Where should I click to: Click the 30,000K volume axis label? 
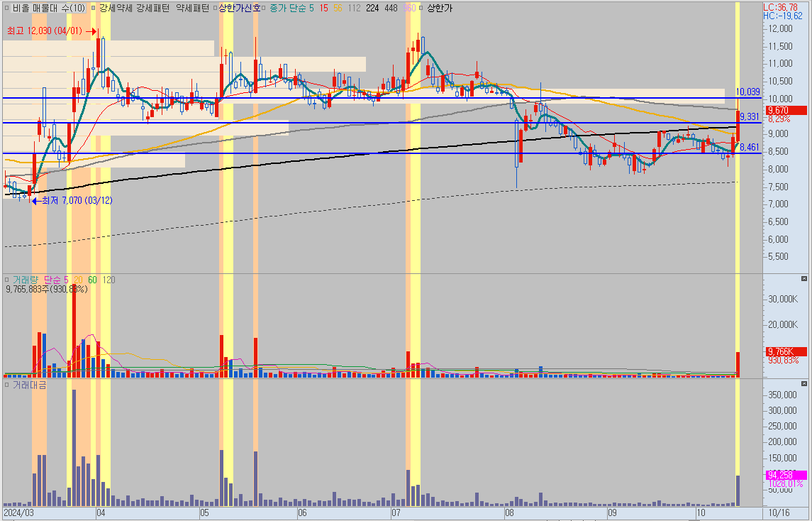[783, 299]
